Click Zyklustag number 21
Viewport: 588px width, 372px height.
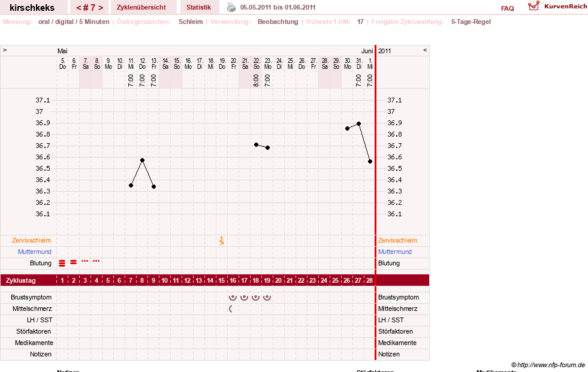290,280
